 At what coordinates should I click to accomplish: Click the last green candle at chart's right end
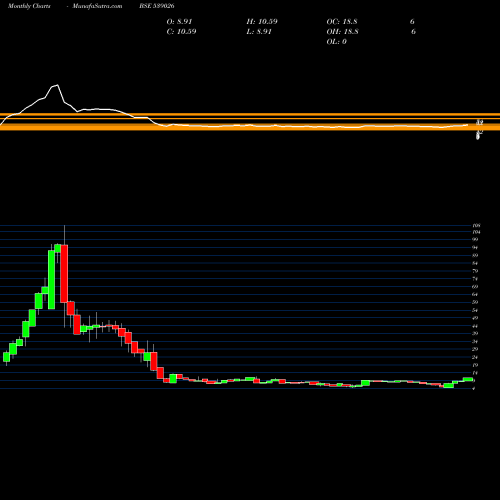click(x=468, y=379)
